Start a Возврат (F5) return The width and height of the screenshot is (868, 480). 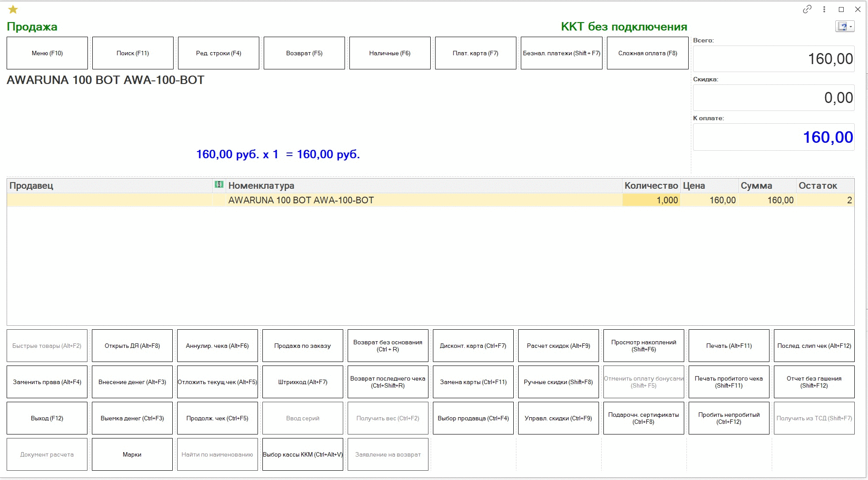click(304, 53)
